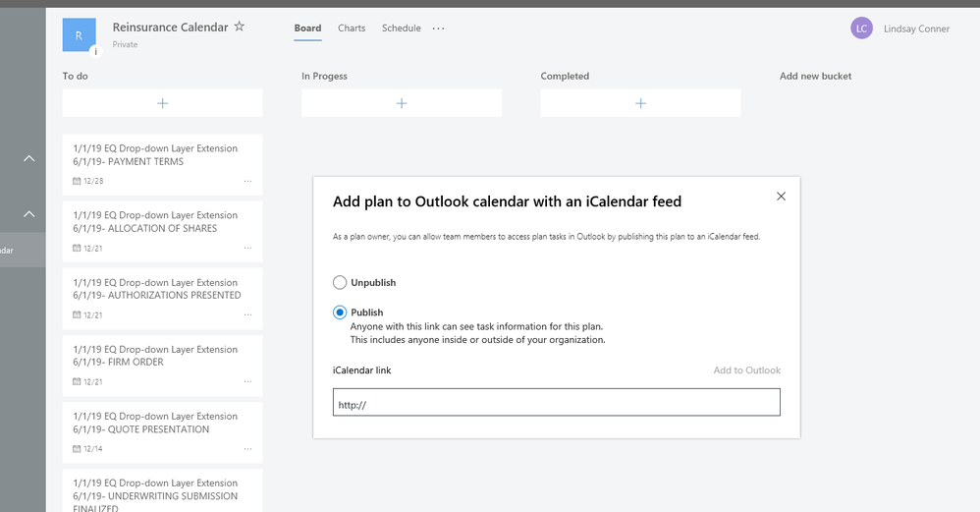Collapse the lower sidebar section chevron

click(29, 214)
